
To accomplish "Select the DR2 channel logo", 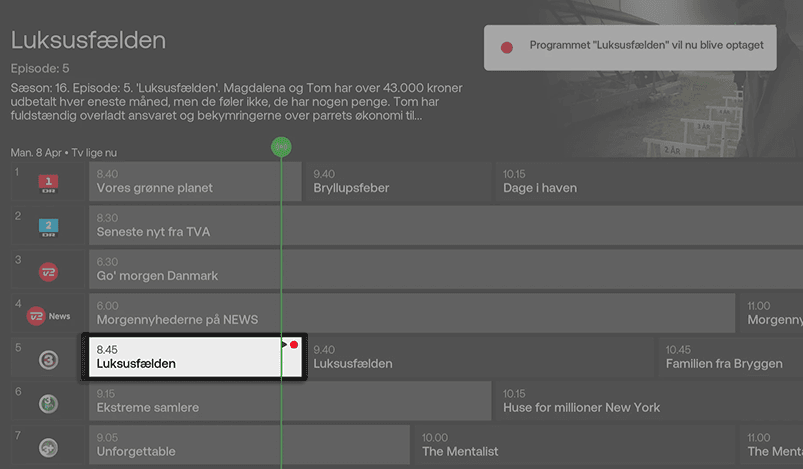I will click(x=49, y=227).
